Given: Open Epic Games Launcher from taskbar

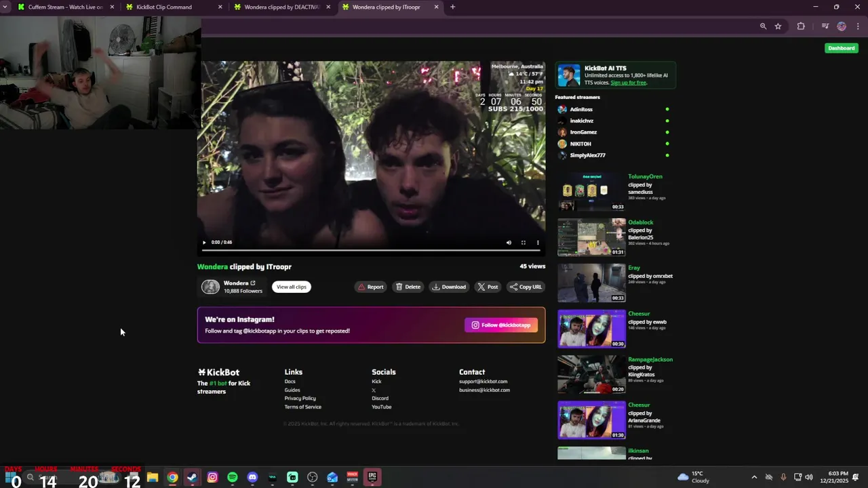Looking at the screenshot, I should (372, 477).
